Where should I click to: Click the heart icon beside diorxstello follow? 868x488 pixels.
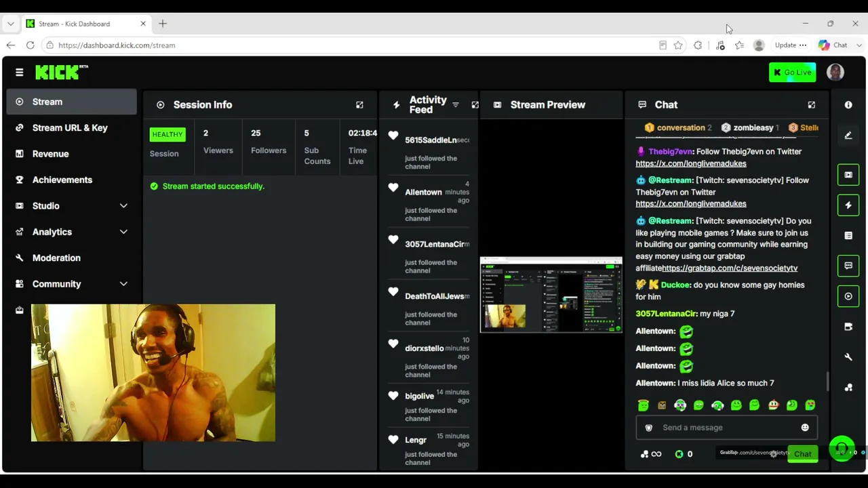click(393, 344)
